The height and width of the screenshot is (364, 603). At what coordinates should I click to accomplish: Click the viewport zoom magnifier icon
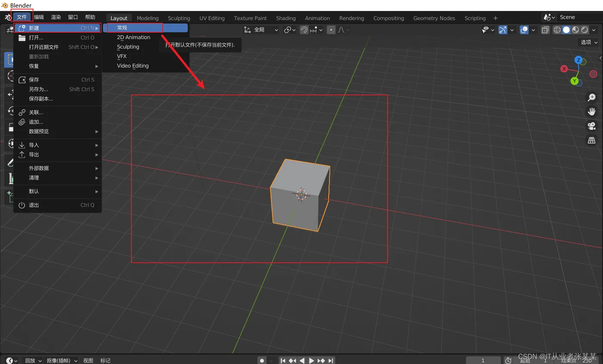tap(592, 98)
